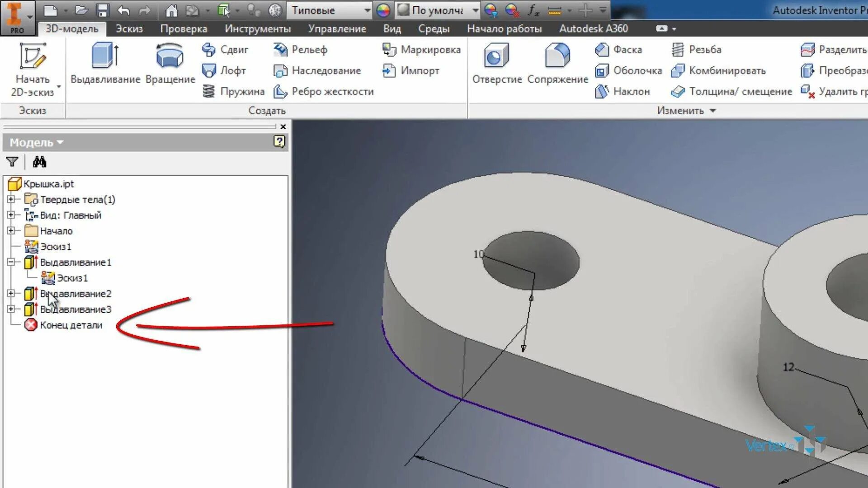868x488 pixels.
Task: Click the Пружина (Coil) tool
Action: point(233,91)
